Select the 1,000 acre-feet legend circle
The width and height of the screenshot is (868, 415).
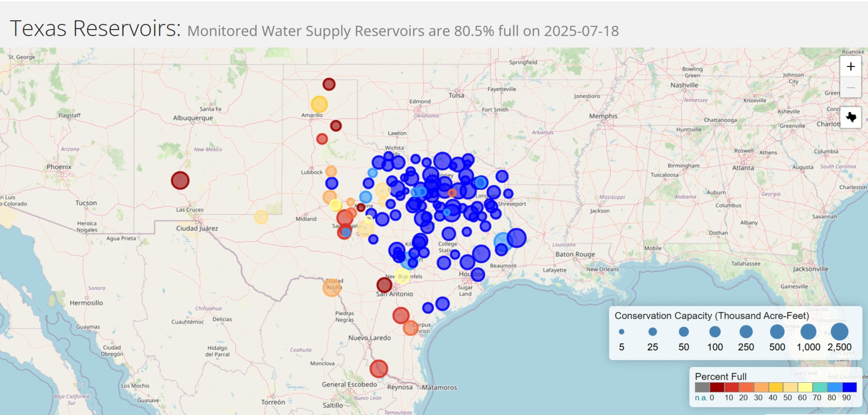(809, 332)
